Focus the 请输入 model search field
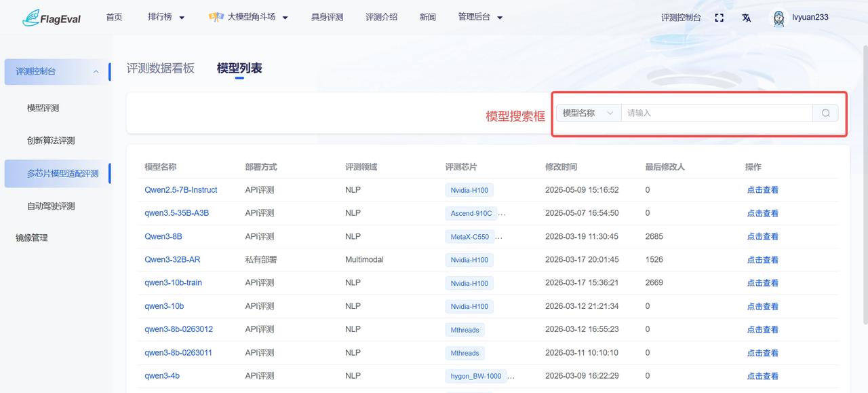 click(x=717, y=113)
